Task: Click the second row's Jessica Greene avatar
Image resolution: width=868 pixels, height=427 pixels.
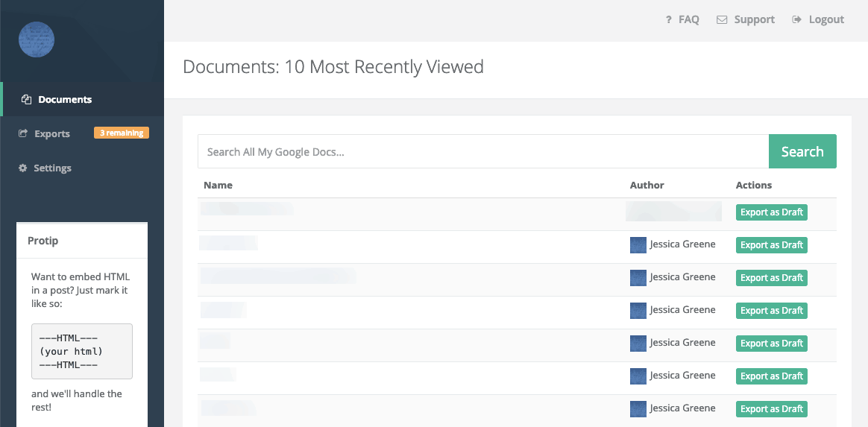Action: click(638, 245)
